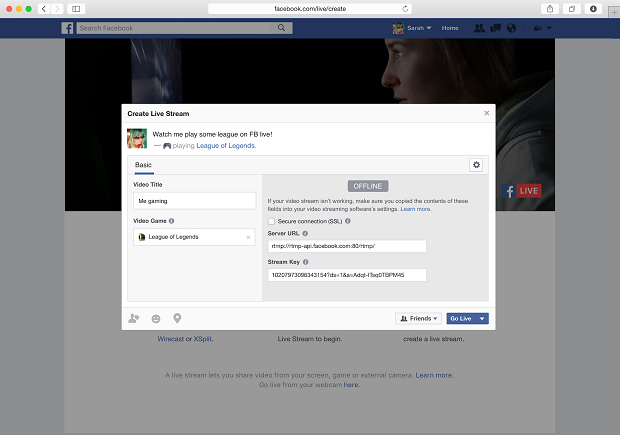Viewport: 620px width, 435px height.
Task: Click the Video Title input field
Action: tap(195, 201)
